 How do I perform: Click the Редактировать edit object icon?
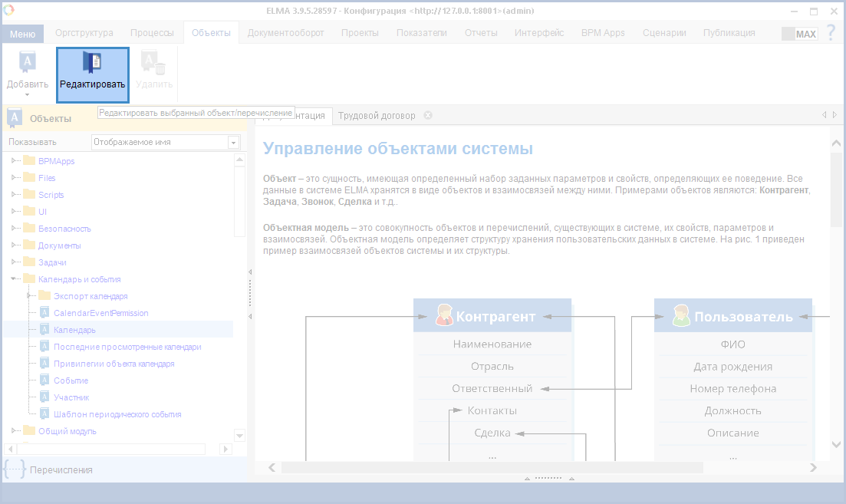[x=92, y=63]
